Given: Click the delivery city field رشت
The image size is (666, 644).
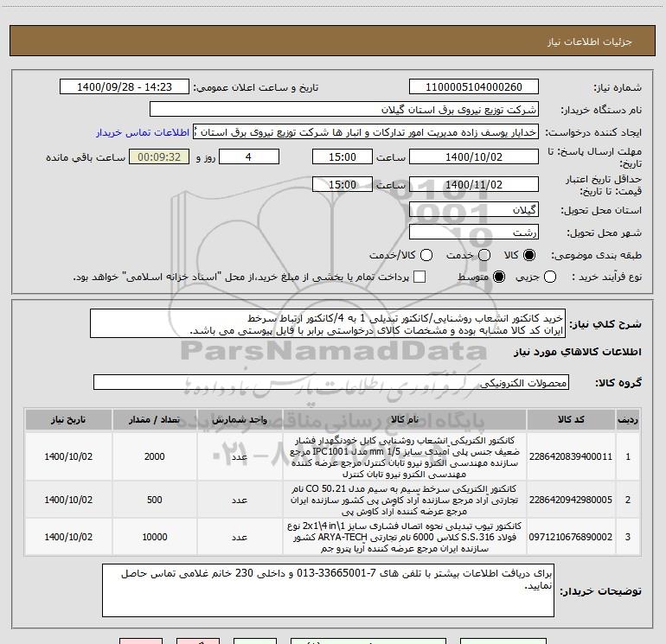Looking at the screenshot, I should (x=474, y=233).
